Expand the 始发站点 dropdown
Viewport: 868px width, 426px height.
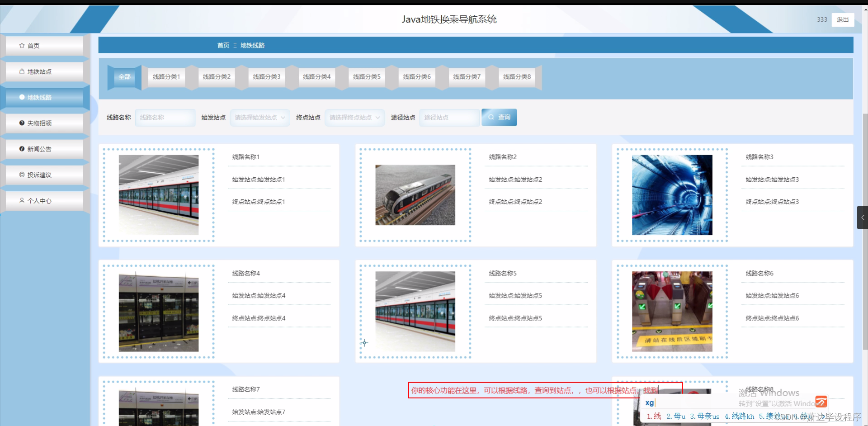pyautogui.click(x=260, y=118)
